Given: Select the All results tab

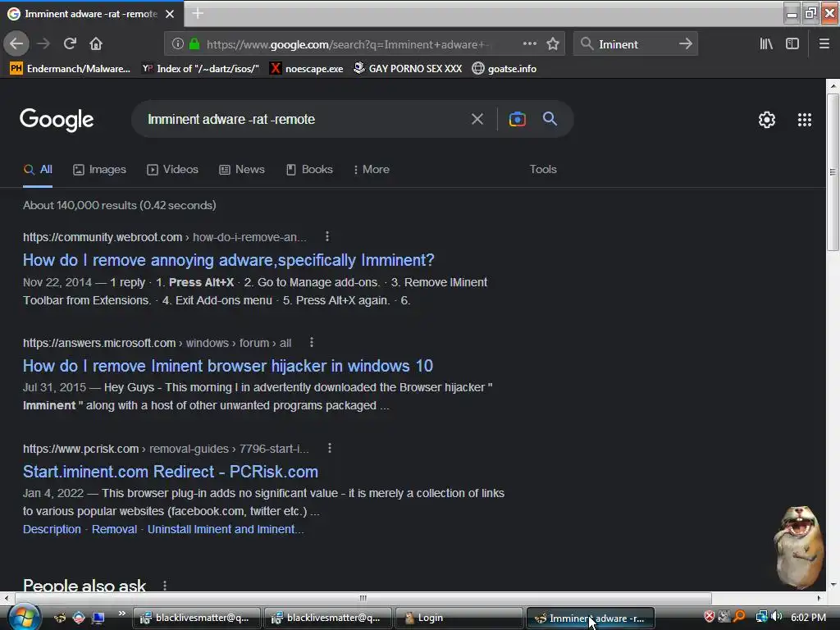Looking at the screenshot, I should [38, 169].
